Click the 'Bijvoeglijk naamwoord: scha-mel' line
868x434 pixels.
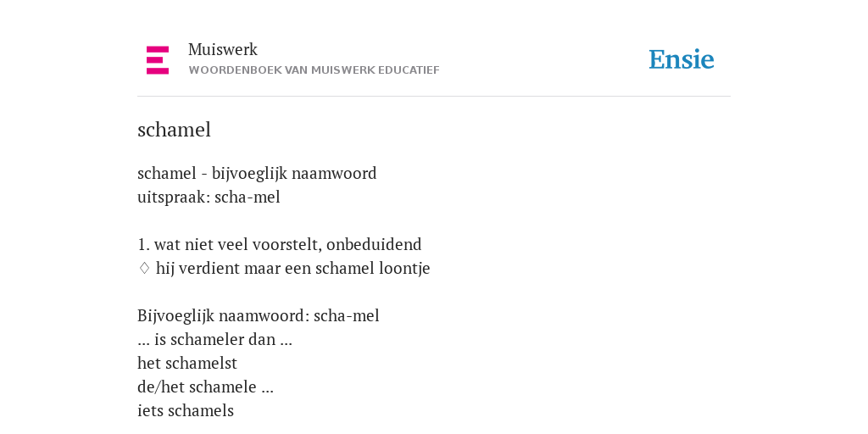258,316
